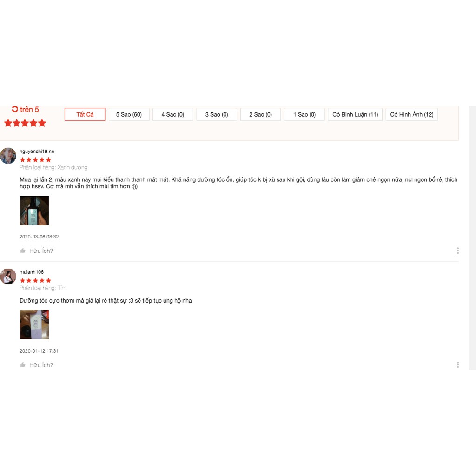This screenshot has width=476, height=476.
Task: Select the Tất Cả filter
Action: (85, 114)
